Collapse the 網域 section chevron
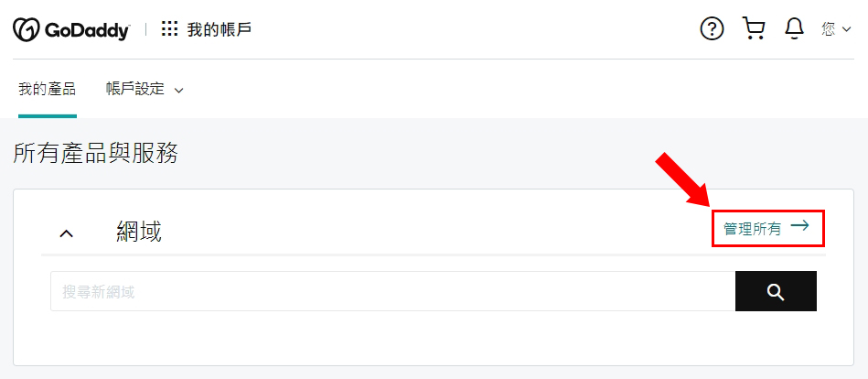The width and height of the screenshot is (868, 379). coord(67,233)
